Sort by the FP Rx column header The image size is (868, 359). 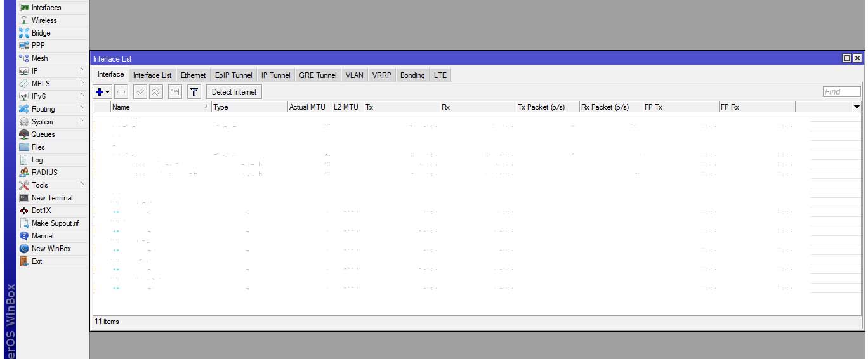click(757, 107)
